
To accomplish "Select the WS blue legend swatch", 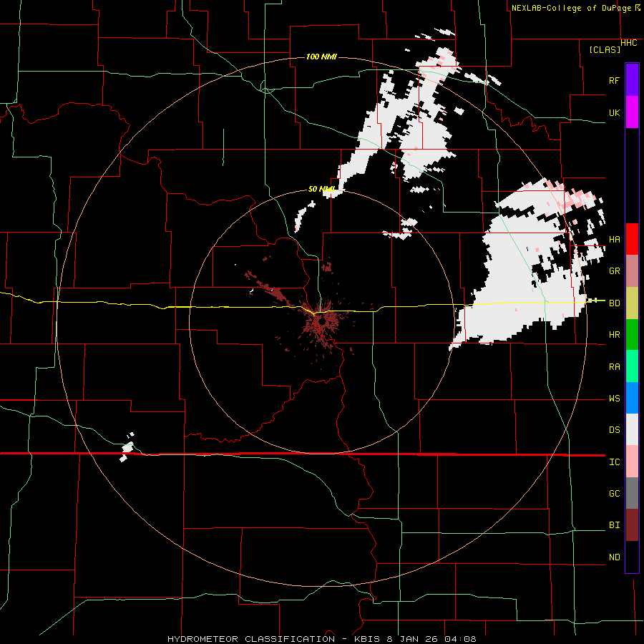I will (x=632, y=398).
